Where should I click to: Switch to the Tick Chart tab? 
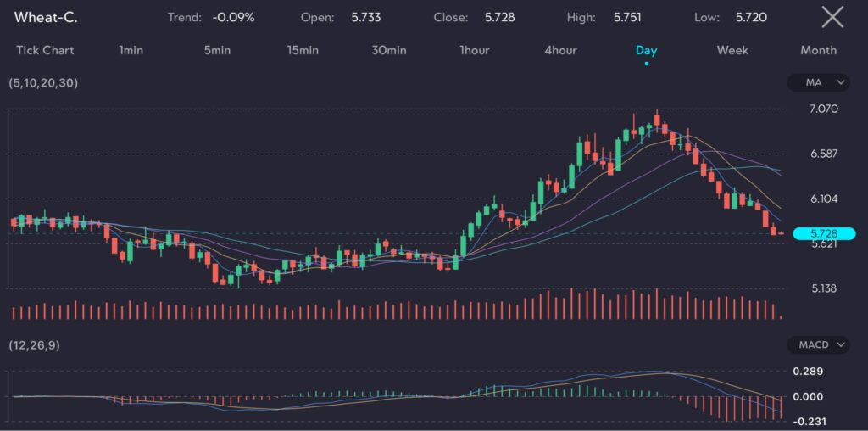pos(45,50)
